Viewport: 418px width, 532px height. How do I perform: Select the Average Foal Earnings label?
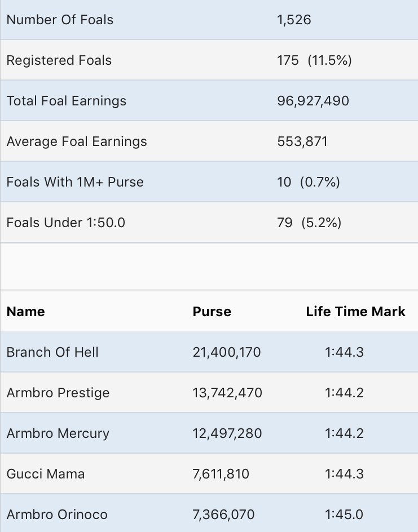point(77,141)
